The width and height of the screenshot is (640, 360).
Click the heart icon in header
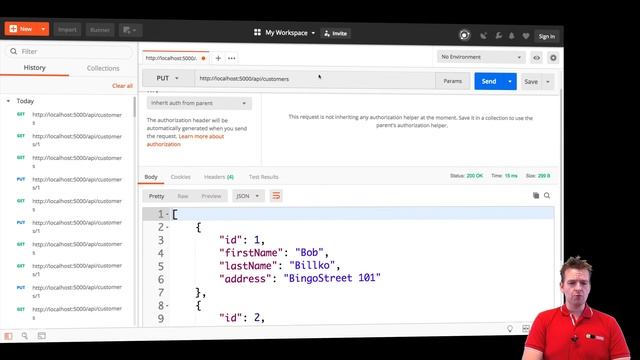[526, 36]
